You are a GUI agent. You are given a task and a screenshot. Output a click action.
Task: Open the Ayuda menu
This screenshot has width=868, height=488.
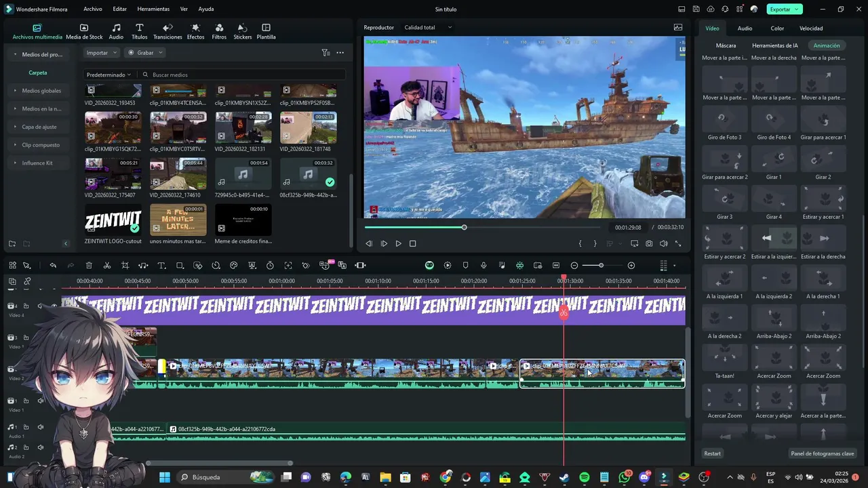206,9
